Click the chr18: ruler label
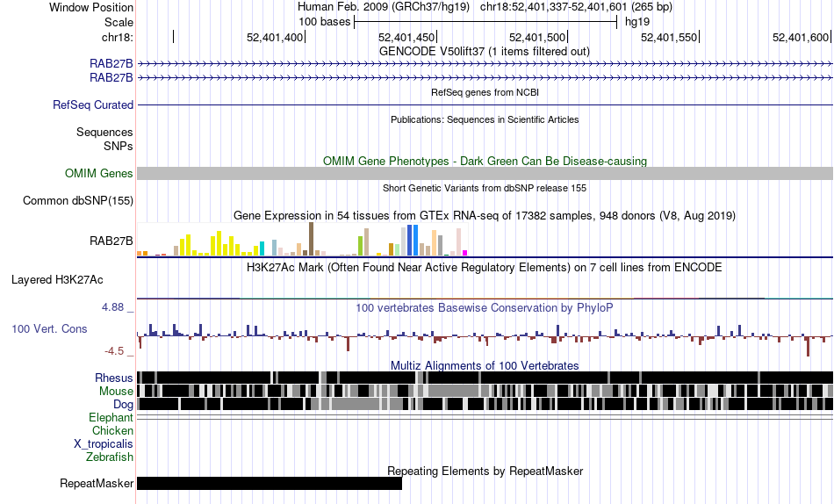Viewport: 834px width, 504px height. (117, 37)
